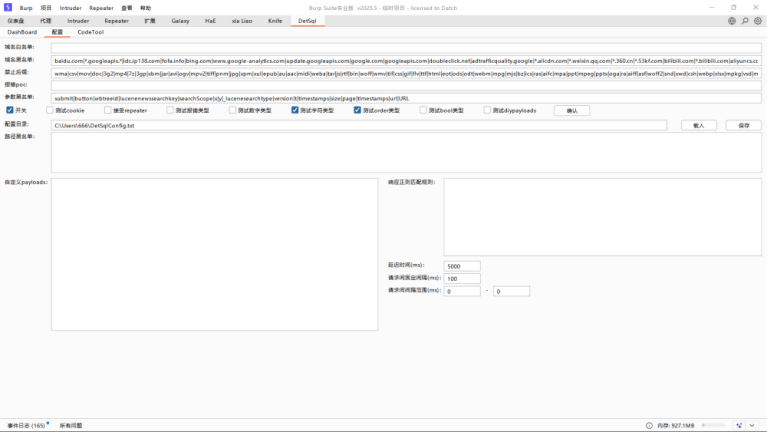Select the DetSql tab
The width and height of the screenshot is (767, 432).
coord(307,21)
